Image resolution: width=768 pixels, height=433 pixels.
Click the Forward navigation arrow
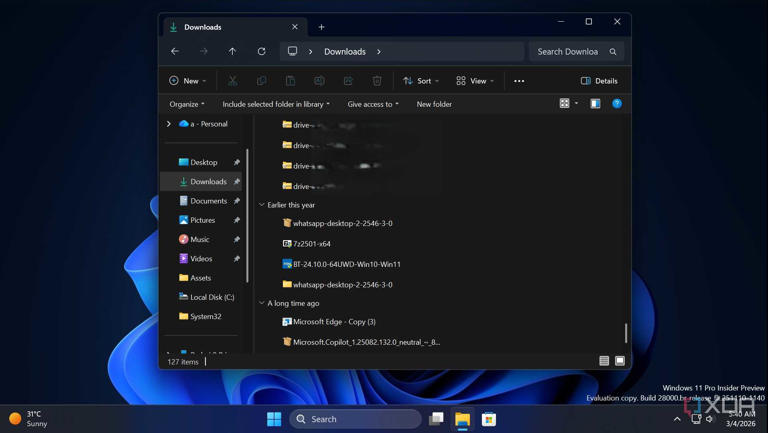[x=204, y=51]
